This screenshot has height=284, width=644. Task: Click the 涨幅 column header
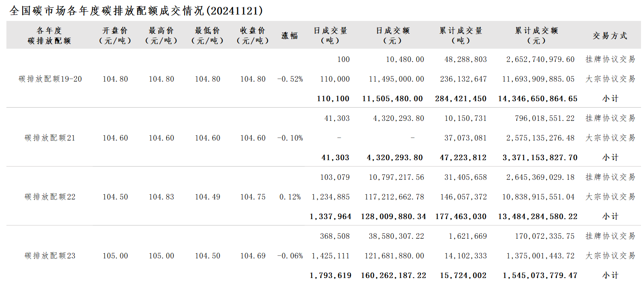(290, 36)
